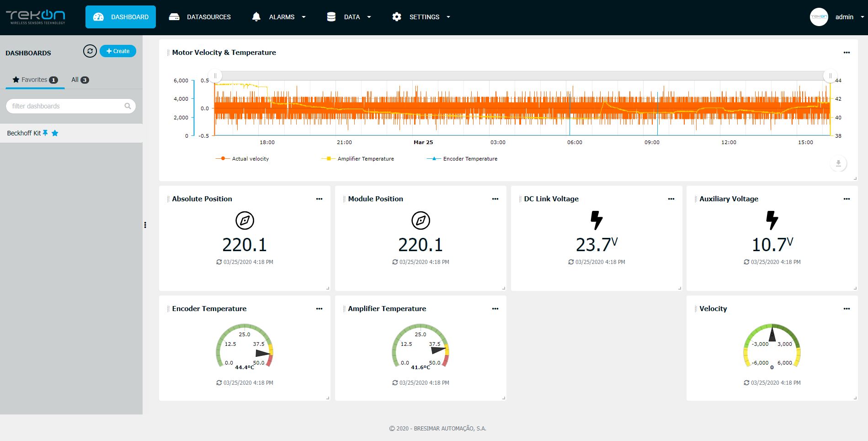
Task: Switch to the All dashboards tab
Action: tap(80, 80)
